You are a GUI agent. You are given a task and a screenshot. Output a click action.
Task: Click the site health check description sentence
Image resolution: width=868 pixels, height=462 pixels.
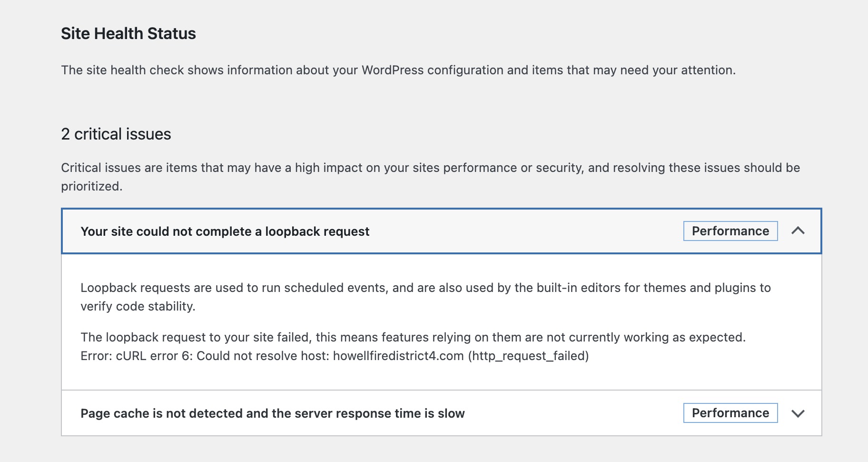(398, 70)
